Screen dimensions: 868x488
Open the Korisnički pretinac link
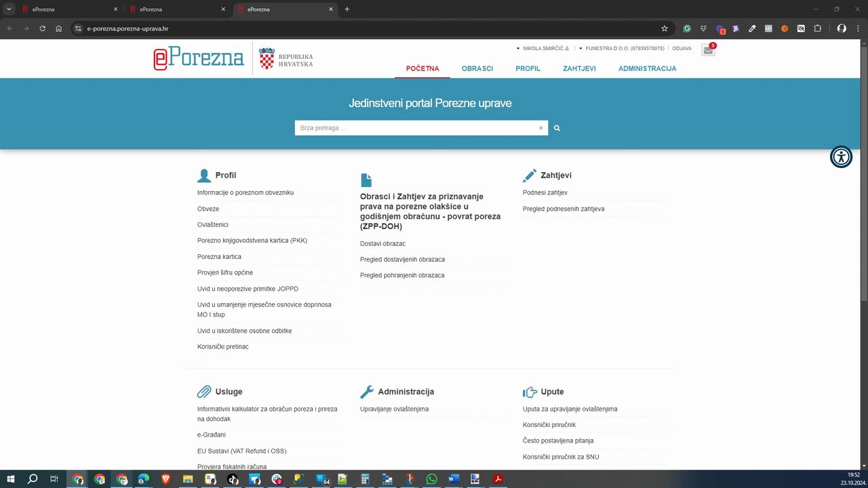point(223,347)
